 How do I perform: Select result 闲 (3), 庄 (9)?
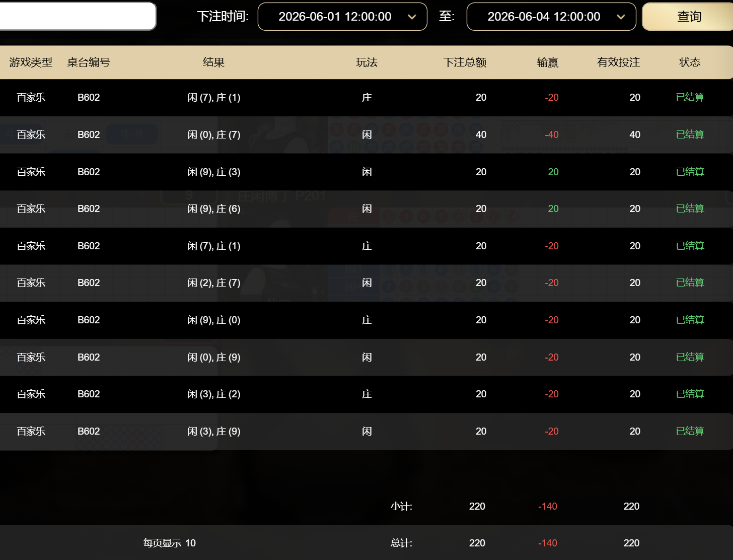pyautogui.click(x=214, y=431)
